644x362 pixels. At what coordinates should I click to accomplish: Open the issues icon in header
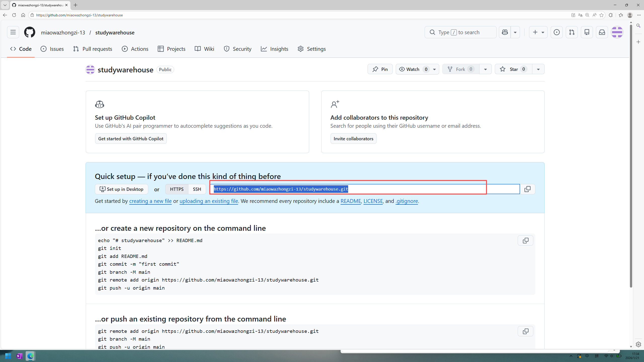click(x=556, y=32)
